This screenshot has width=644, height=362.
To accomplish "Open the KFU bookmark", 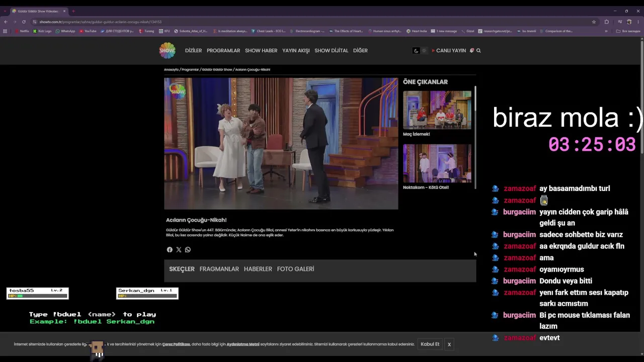I will (165, 31).
